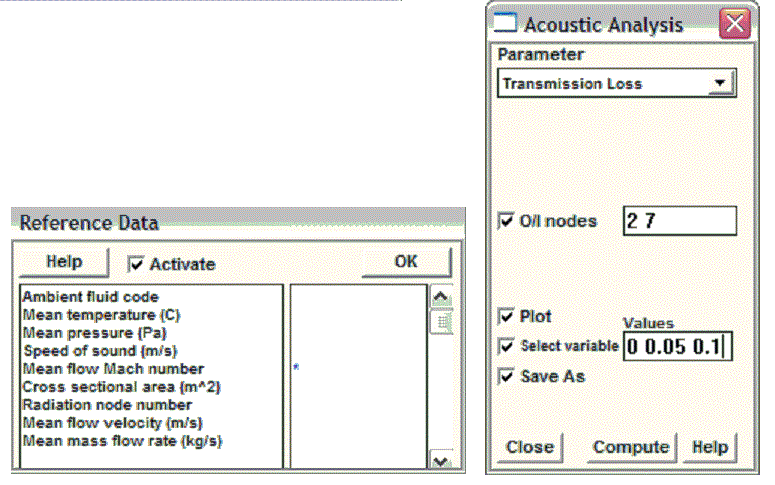Image resolution: width=775 pixels, height=485 pixels.
Task: Click Close in Acoustic Analysis dialog
Action: (x=529, y=447)
